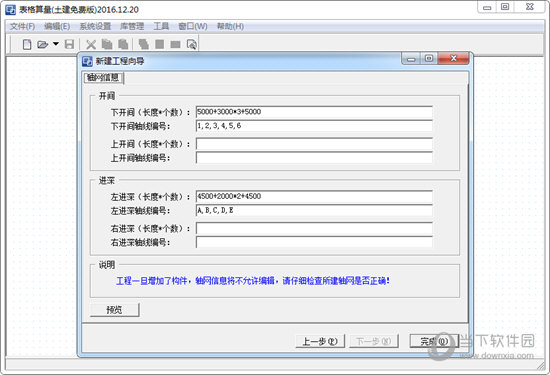
Task: Open the 窗口(W) menu
Action: [x=193, y=26]
